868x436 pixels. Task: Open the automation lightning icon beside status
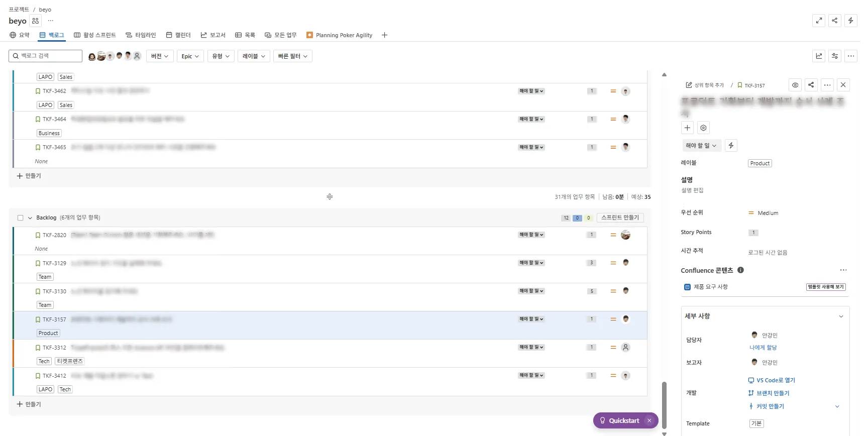tap(731, 146)
